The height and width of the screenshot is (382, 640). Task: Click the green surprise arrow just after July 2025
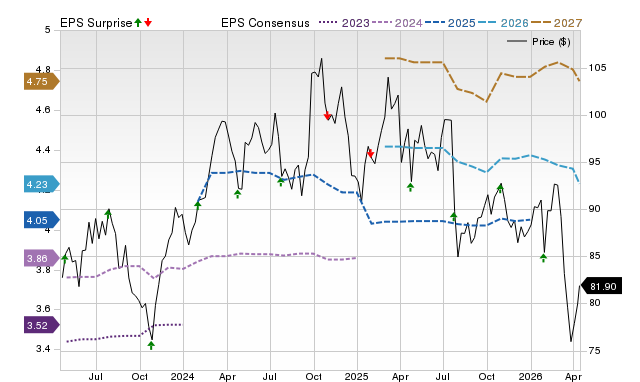pyautogui.click(x=454, y=217)
